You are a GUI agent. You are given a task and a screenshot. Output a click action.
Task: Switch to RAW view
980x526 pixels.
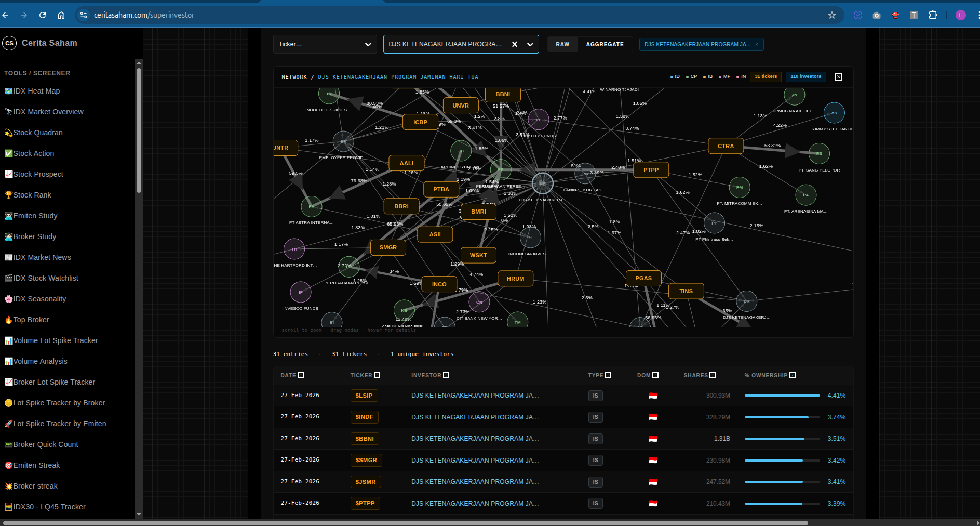(562, 45)
